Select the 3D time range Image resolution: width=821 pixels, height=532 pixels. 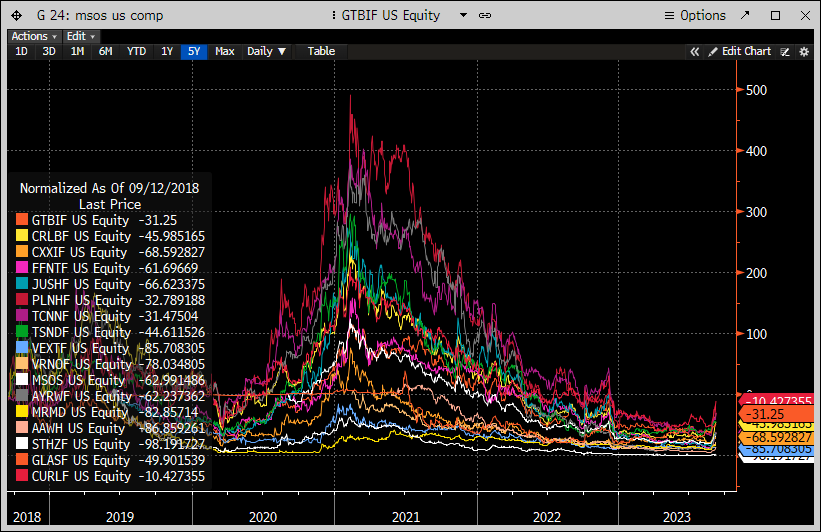[49, 51]
